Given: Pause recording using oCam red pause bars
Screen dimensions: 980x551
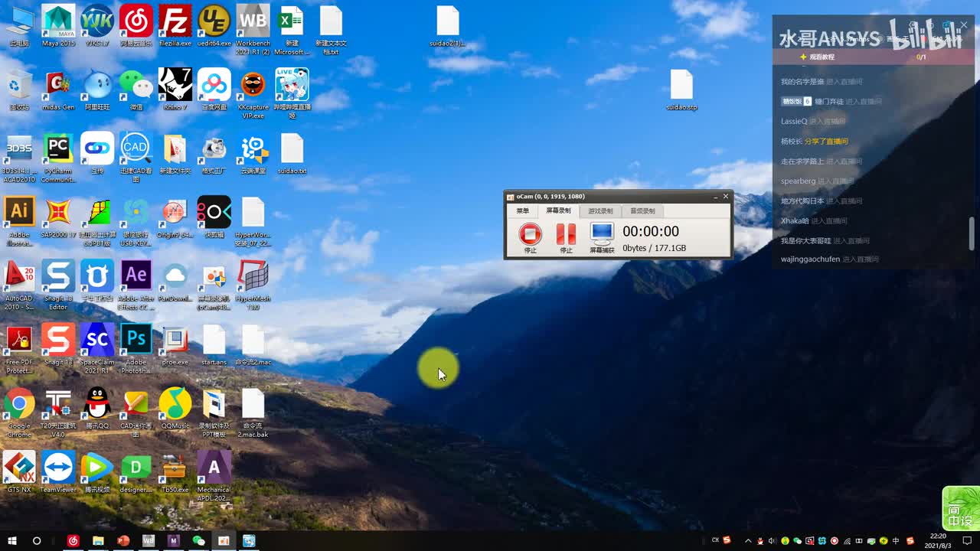Looking at the screenshot, I should [566, 237].
